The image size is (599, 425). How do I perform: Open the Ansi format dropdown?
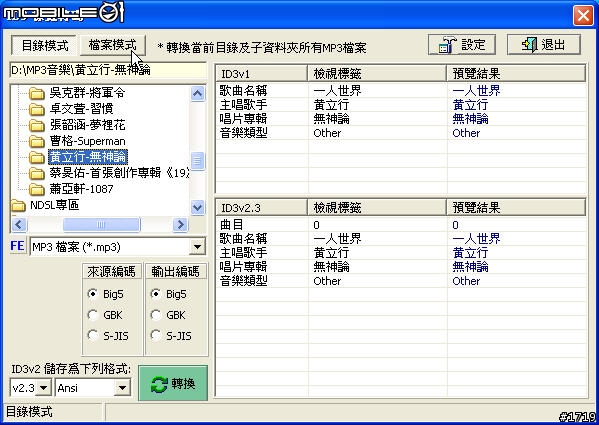[x=122, y=388]
